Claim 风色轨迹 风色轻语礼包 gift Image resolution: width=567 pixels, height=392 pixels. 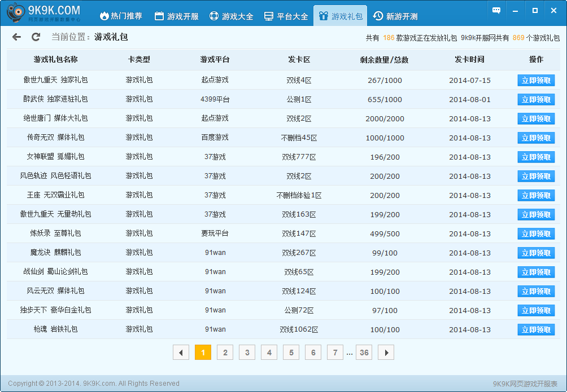tap(536, 176)
